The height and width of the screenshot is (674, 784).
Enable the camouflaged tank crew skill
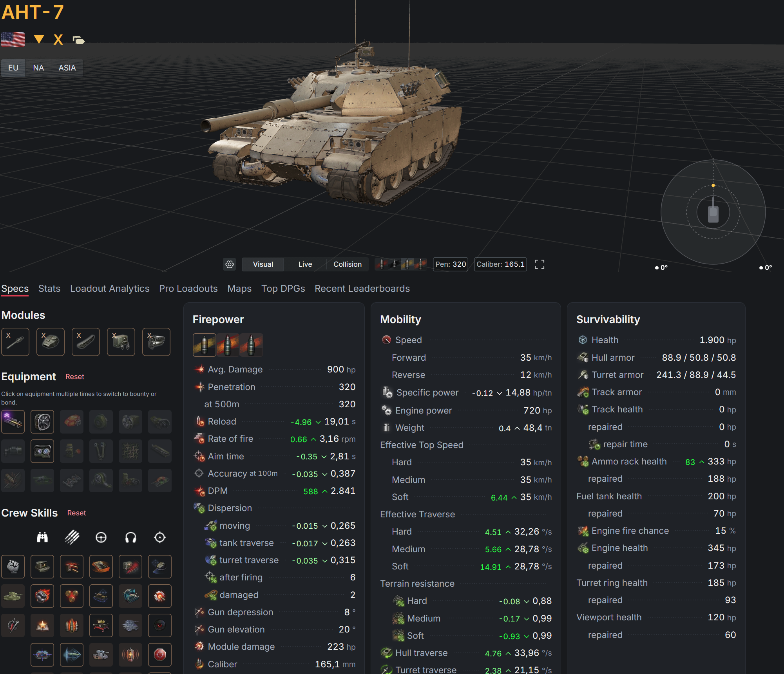13,596
